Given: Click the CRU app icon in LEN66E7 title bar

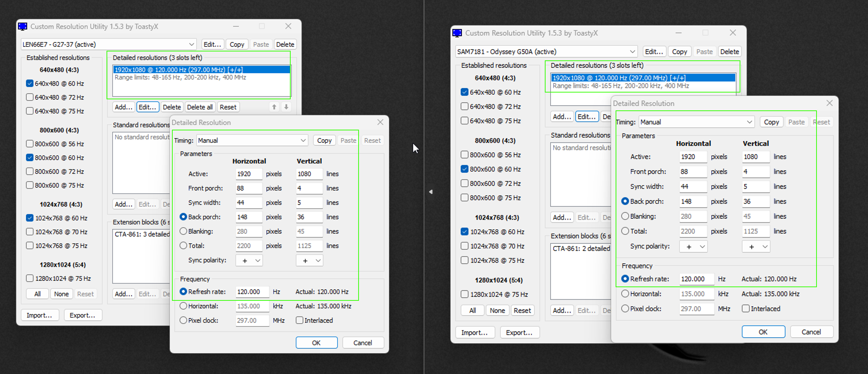Looking at the screenshot, I should coord(23,27).
